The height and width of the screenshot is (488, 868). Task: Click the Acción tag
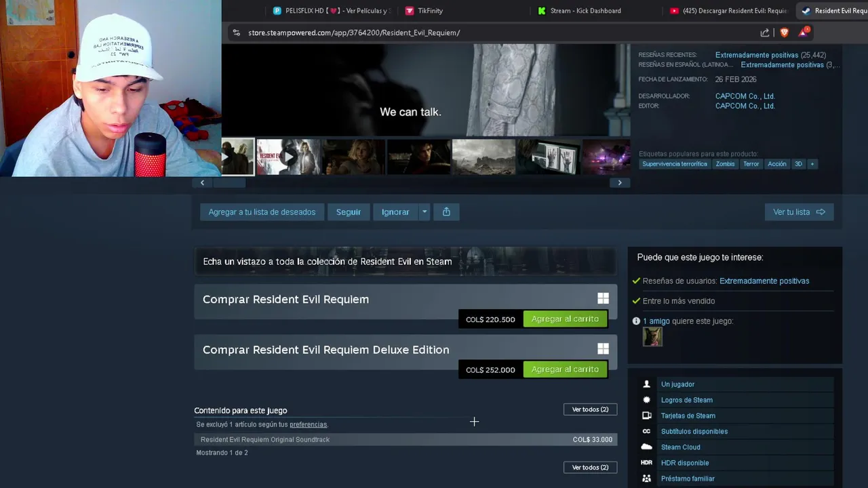point(777,164)
